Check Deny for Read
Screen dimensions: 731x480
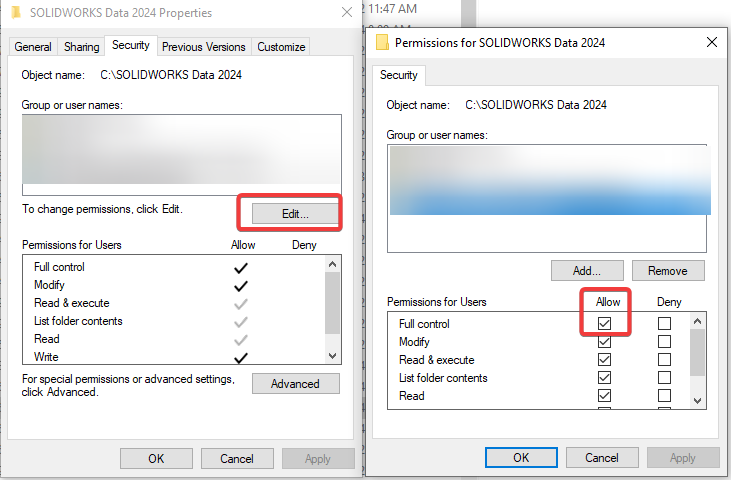(664, 396)
